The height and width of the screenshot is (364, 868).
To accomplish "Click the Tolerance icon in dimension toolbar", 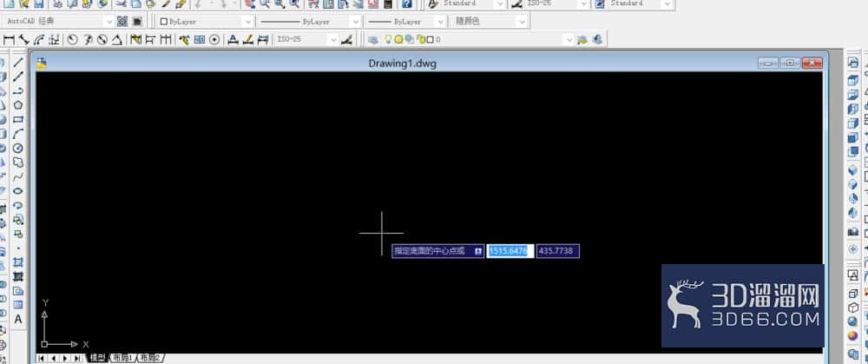I will tap(200, 39).
